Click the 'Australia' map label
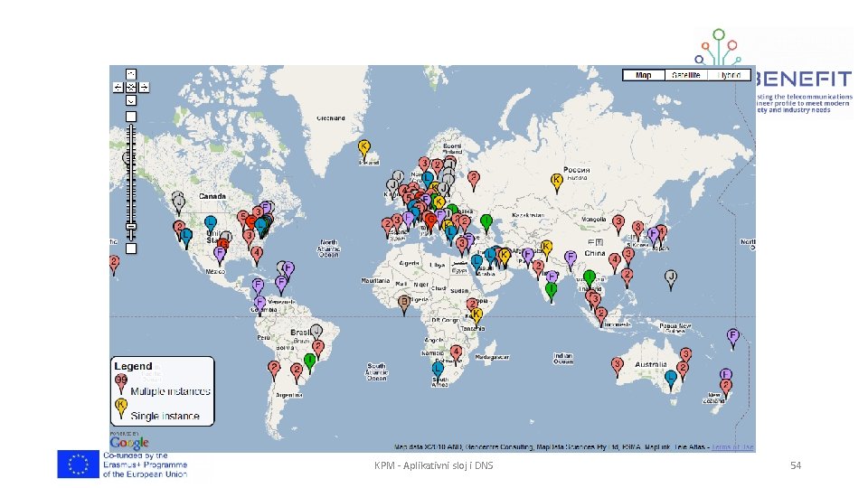 650,364
